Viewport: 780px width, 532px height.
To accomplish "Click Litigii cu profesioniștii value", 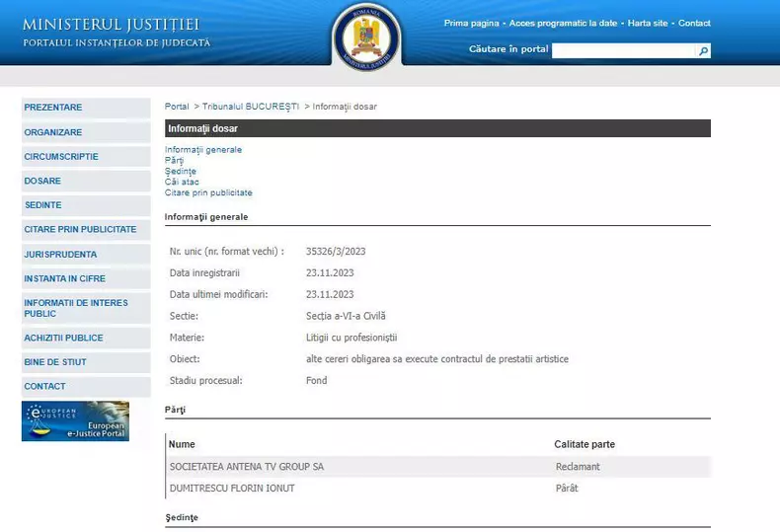I will pyautogui.click(x=351, y=339).
